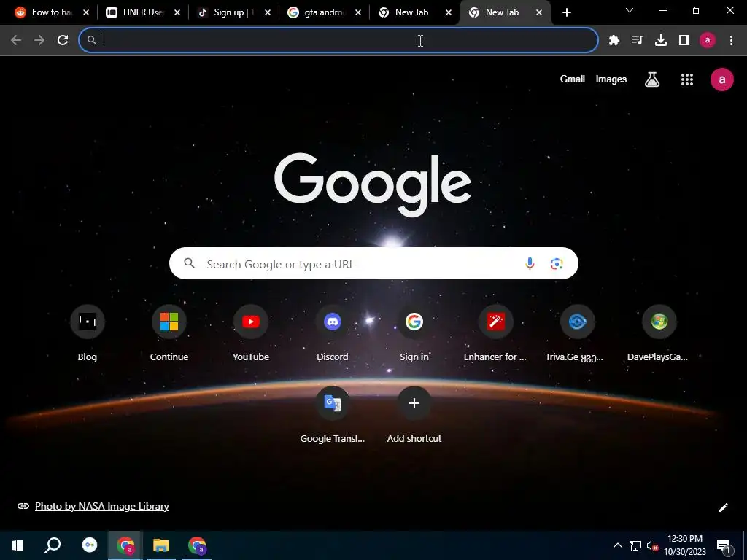Open Windows taskbar search
Screen dimensions: 747x560
[x=53, y=545]
